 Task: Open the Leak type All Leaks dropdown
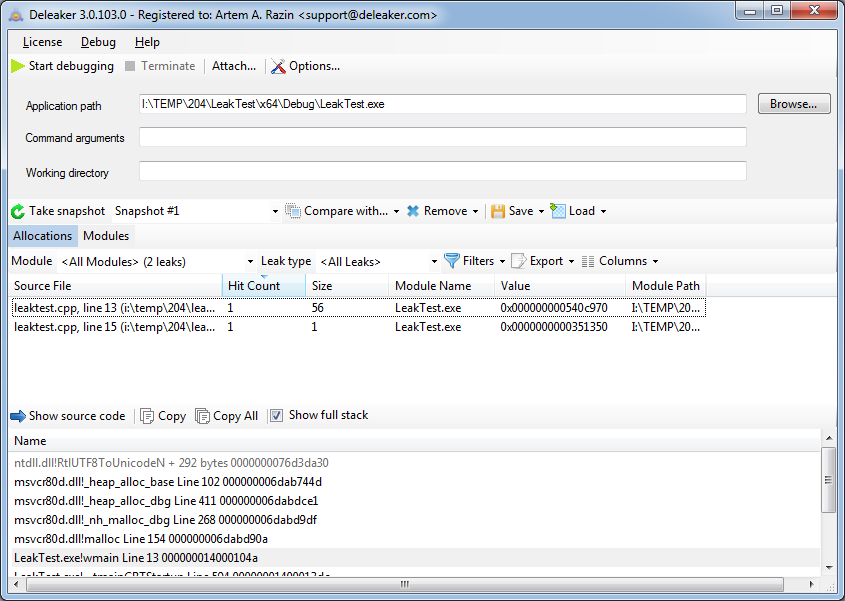(x=434, y=260)
